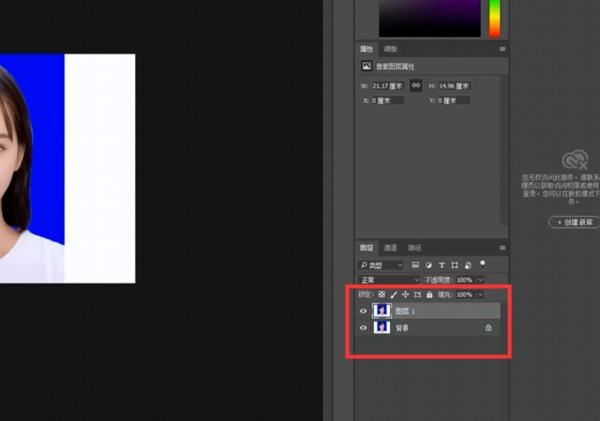The width and height of the screenshot is (600, 421).
Task: Toggle the width-height link chain in Properties
Action: (x=416, y=86)
